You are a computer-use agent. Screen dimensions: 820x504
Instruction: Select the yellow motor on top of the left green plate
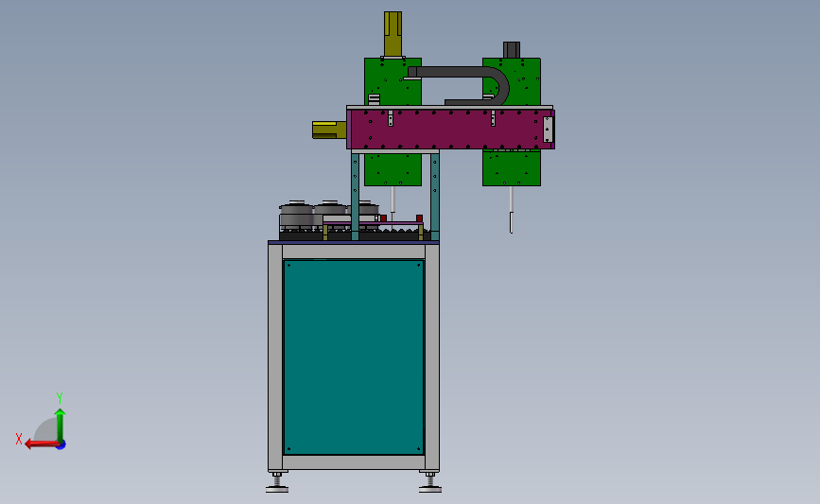pyautogui.click(x=393, y=34)
